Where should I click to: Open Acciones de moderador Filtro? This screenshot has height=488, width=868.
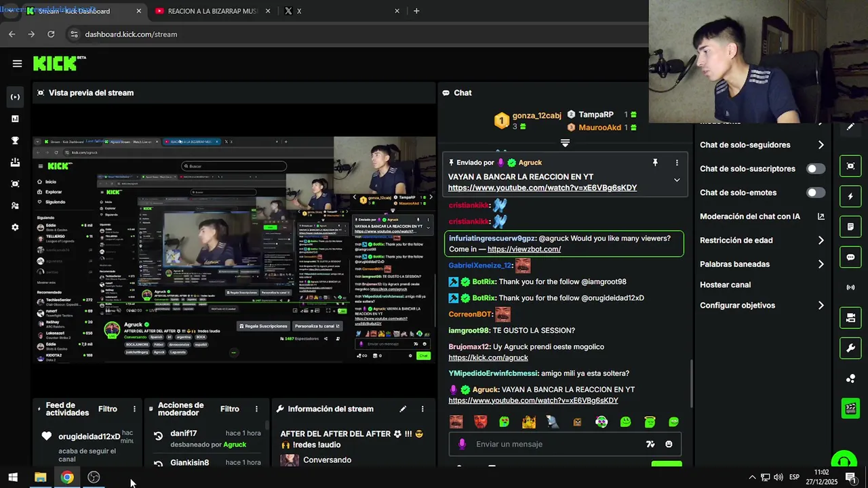pos(230,409)
